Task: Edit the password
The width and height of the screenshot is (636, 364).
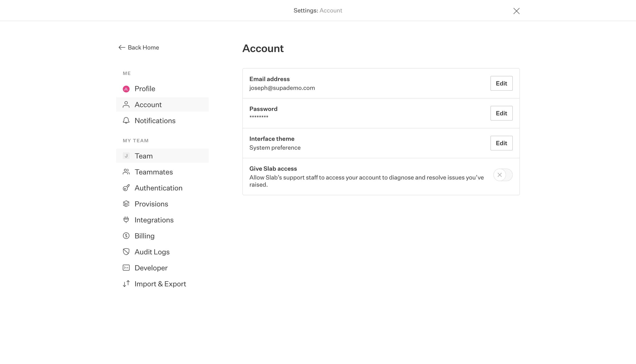Action: click(501, 113)
